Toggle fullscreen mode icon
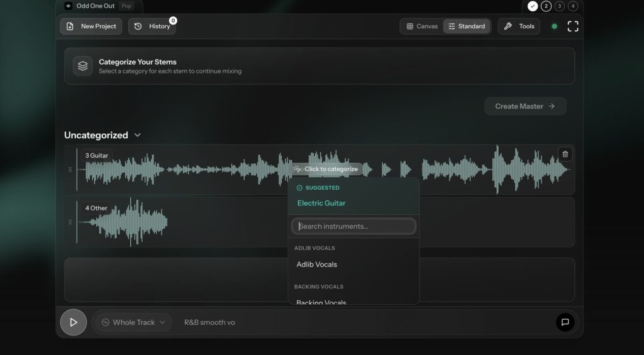The width and height of the screenshot is (644, 355). (573, 26)
